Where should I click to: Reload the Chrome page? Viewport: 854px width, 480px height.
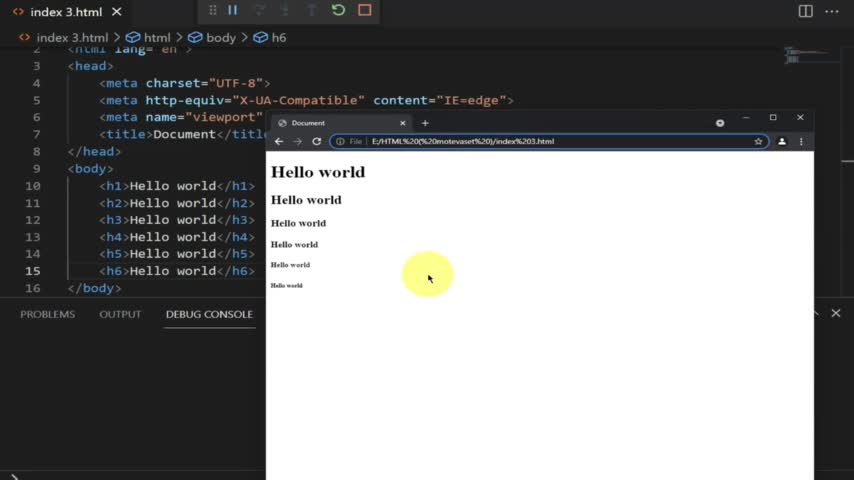(317, 141)
